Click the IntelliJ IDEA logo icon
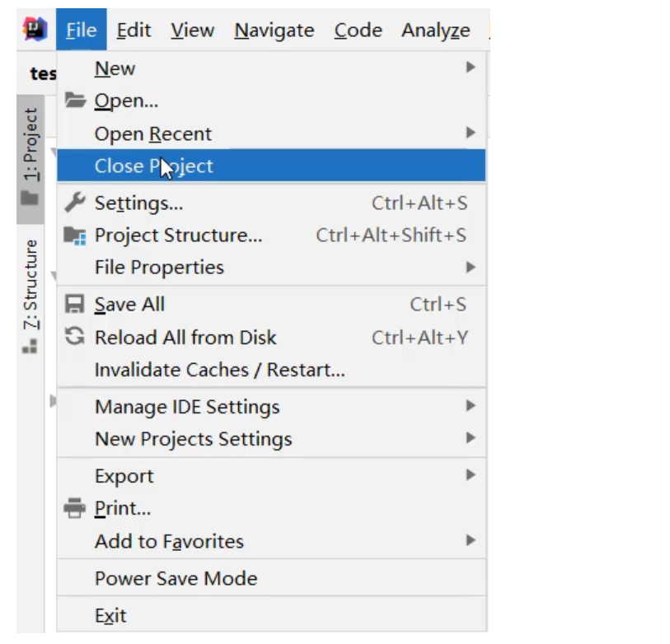The width and height of the screenshot is (670, 644). pyautogui.click(x=35, y=30)
